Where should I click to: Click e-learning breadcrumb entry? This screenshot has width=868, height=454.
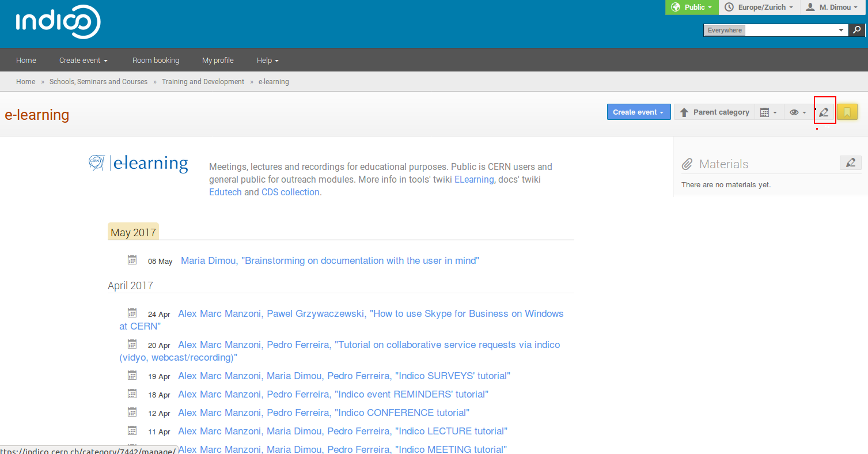click(x=274, y=82)
